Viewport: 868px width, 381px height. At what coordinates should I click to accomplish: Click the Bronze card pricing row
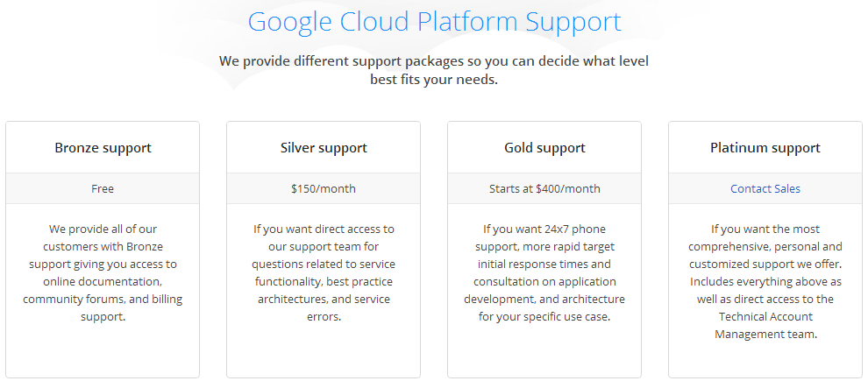tap(103, 188)
